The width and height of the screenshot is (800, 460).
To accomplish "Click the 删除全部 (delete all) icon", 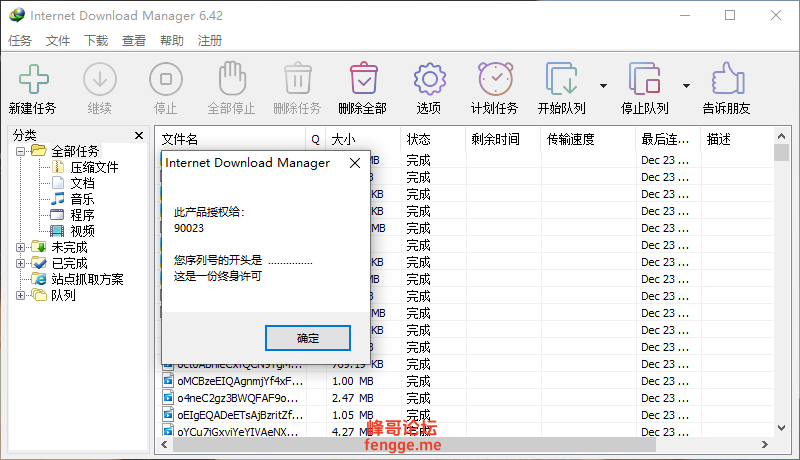I will click(363, 79).
